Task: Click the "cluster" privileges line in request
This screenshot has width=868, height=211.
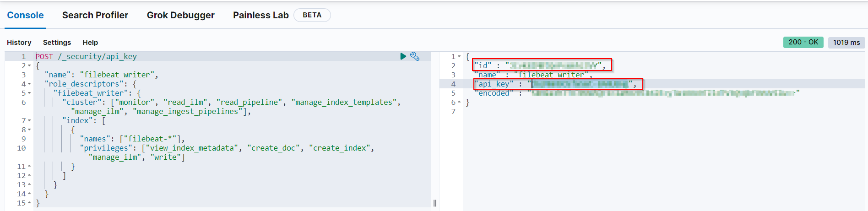Action: click(231, 102)
